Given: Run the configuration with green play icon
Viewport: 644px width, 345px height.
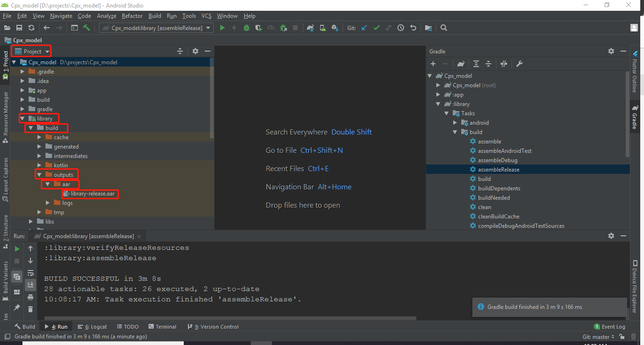Looking at the screenshot, I should tap(222, 28).
